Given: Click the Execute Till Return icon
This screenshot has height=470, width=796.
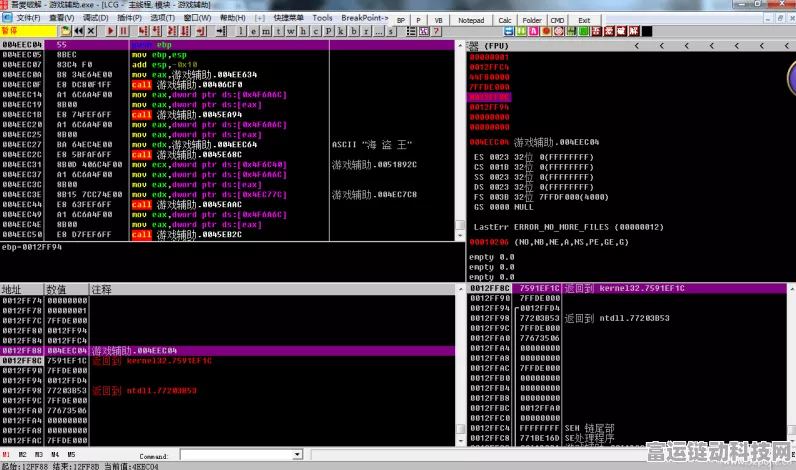Looking at the screenshot, I should (201, 31).
